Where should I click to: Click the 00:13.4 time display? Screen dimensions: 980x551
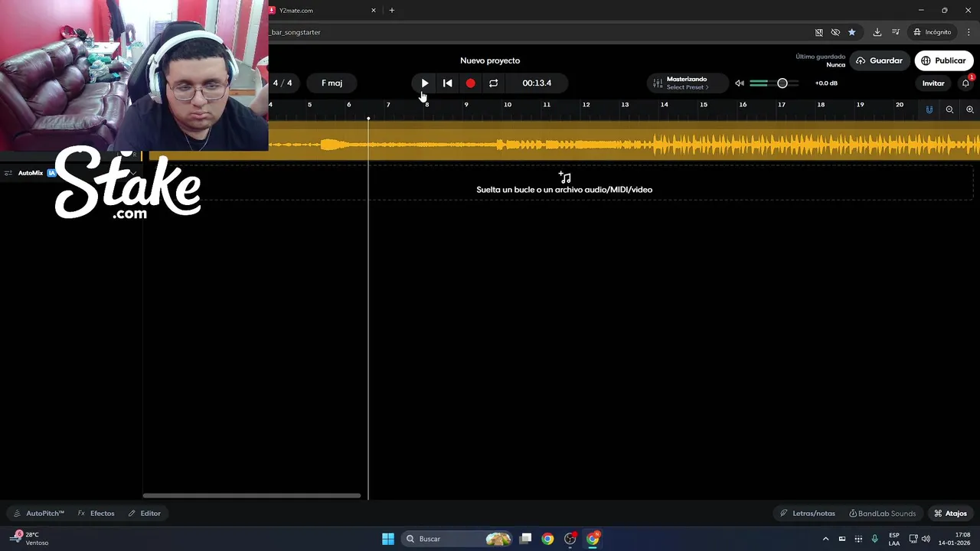(x=537, y=83)
